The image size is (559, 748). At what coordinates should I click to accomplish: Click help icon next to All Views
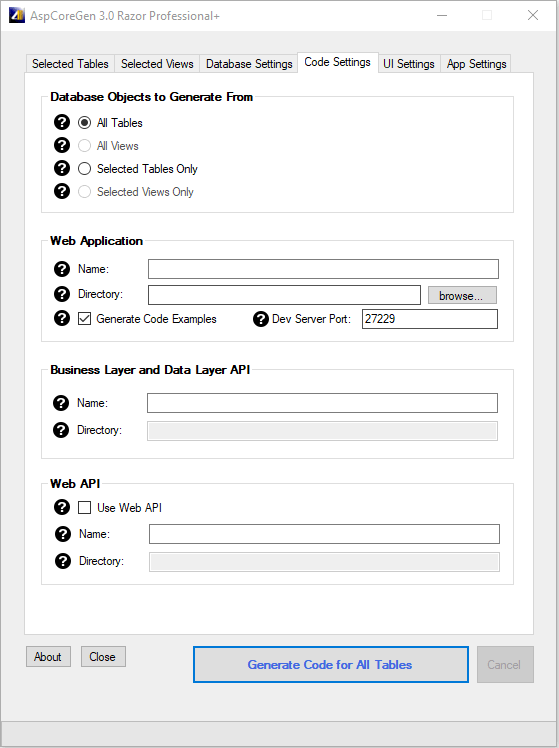point(62,145)
